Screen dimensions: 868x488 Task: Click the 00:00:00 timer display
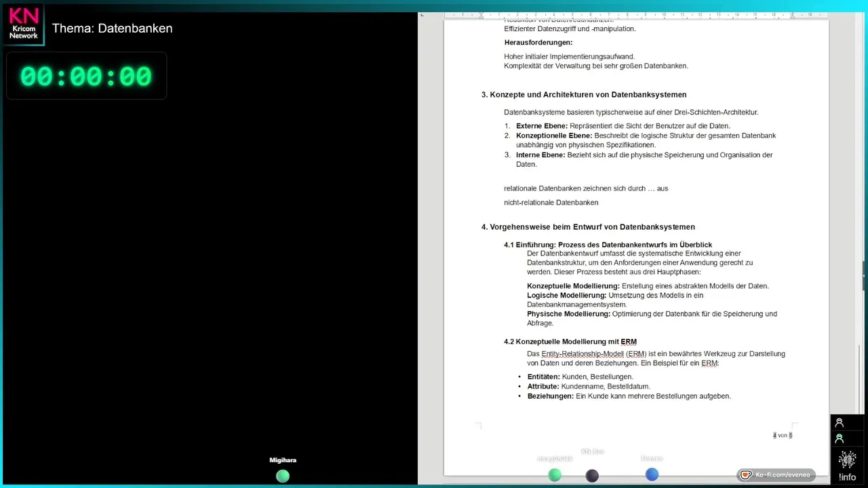point(86,76)
